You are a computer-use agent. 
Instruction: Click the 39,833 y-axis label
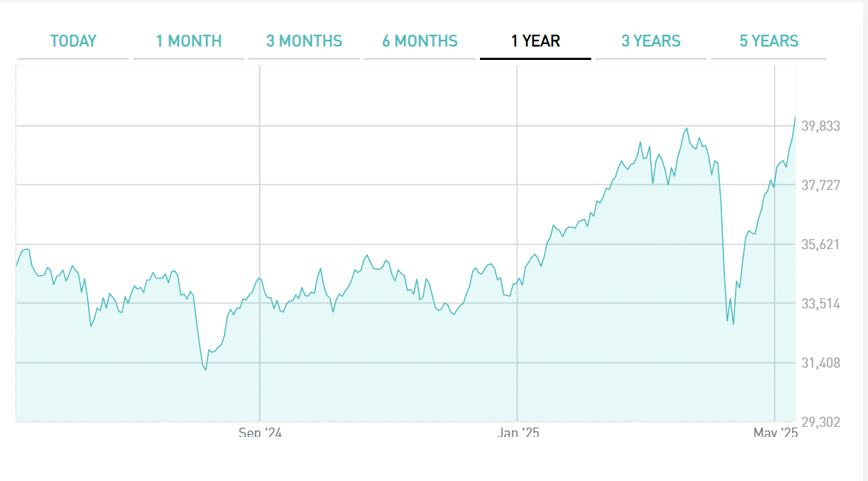[820, 126]
